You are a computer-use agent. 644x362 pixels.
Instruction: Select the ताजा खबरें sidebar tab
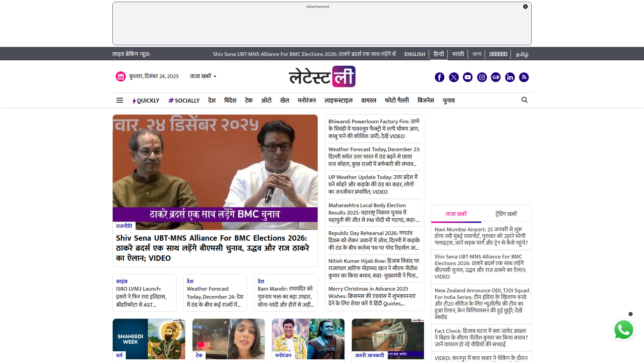[456, 214]
